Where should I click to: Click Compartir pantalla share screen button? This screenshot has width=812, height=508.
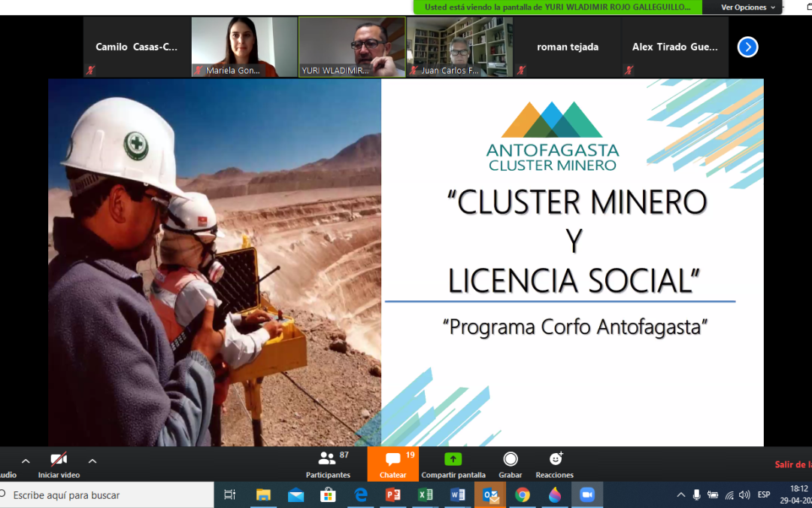453,465
